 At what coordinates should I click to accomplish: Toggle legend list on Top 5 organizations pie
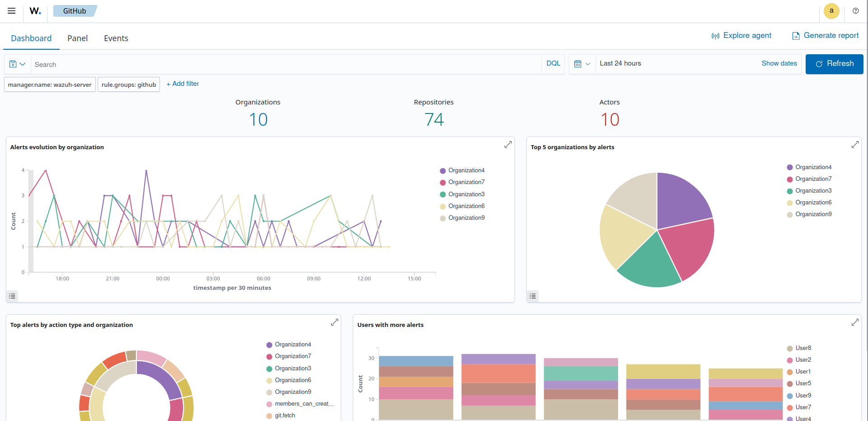(x=533, y=296)
